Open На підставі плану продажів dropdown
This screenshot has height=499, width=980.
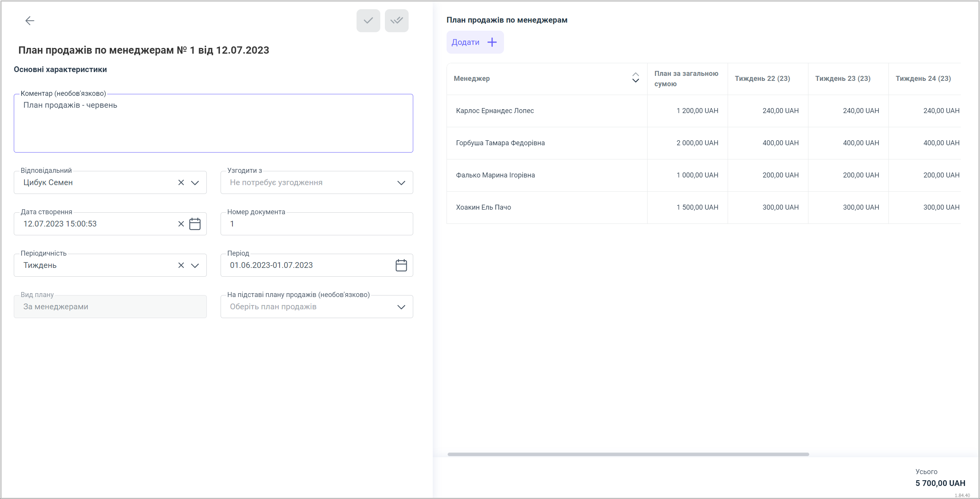tap(401, 307)
